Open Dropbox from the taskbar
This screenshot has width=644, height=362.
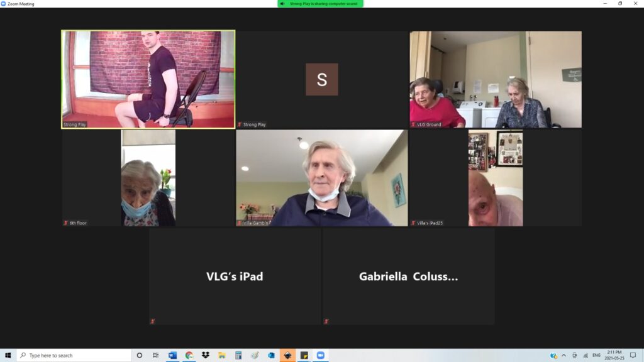206,355
